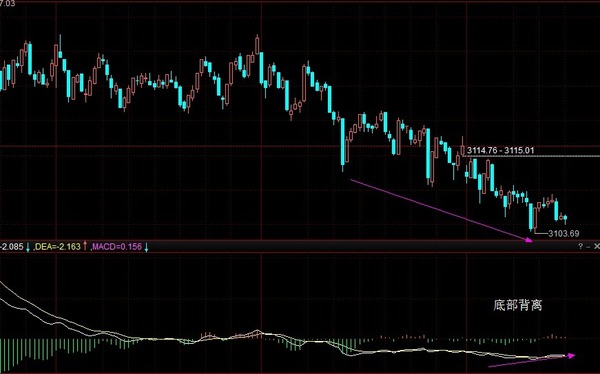Close the MACD indicator panel
The image size is (600, 374).
point(597,247)
